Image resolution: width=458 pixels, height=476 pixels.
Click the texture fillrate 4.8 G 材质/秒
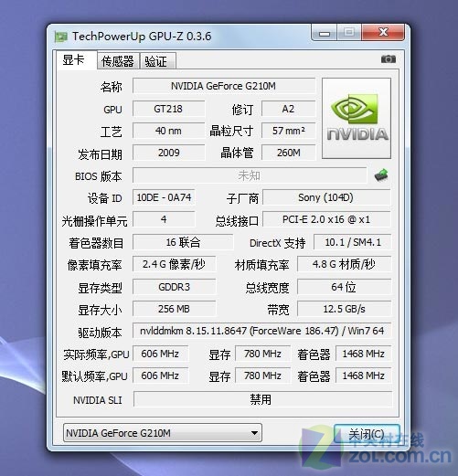(344, 264)
